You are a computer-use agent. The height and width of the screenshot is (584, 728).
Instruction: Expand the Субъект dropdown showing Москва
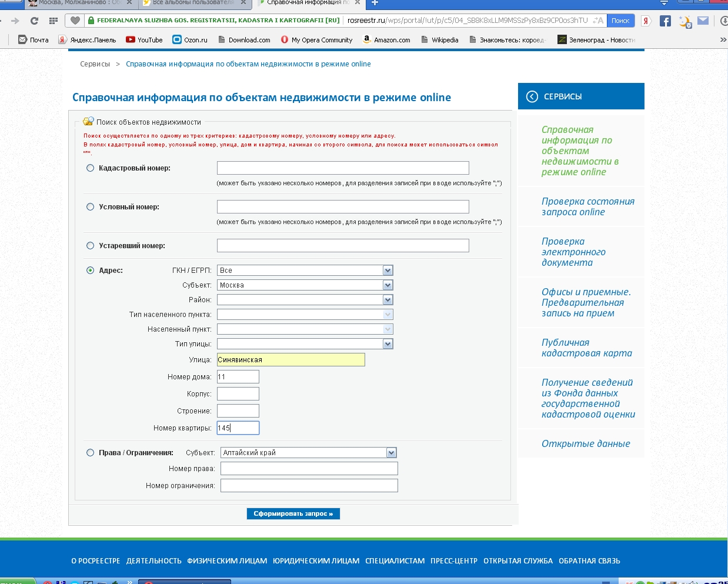click(x=388, y=285)
